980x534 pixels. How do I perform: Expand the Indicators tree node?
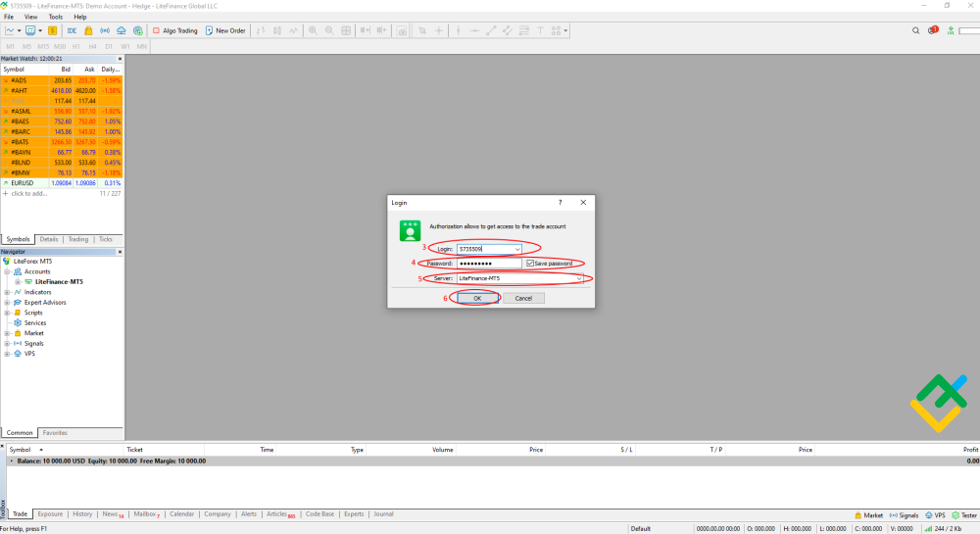click(x=8, y=292)
